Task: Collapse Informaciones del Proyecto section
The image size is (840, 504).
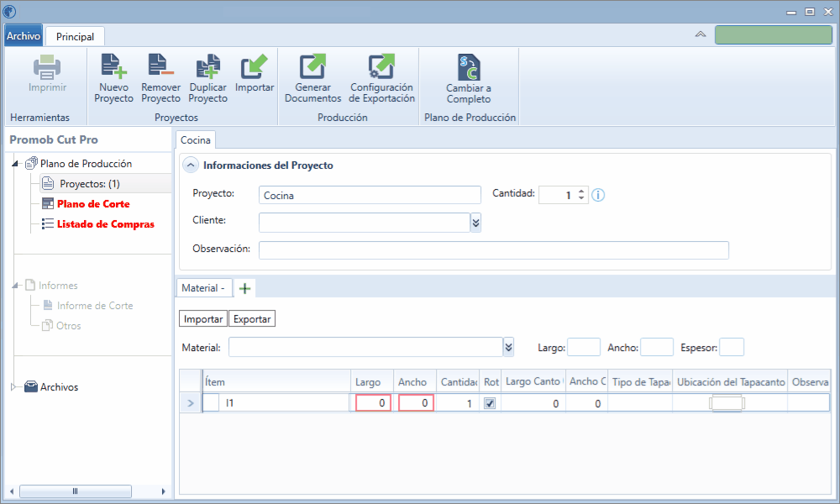Action: point(191,165)
